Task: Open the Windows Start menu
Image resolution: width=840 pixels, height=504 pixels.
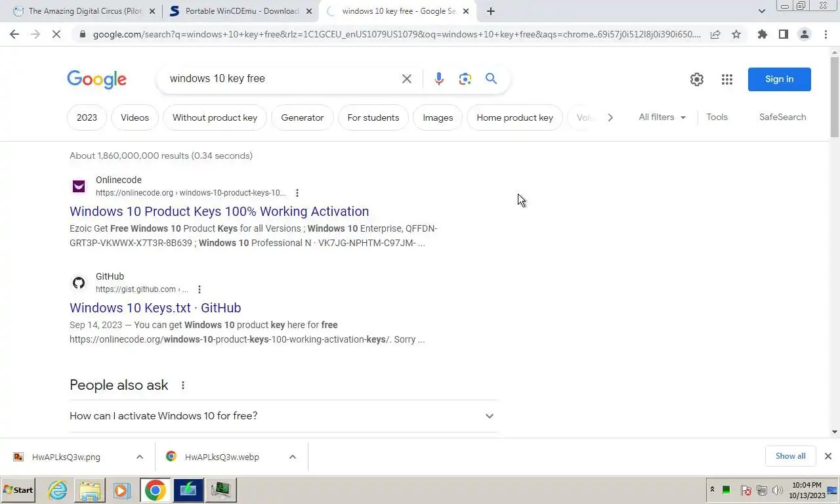Action: click(x=18, y=490)
